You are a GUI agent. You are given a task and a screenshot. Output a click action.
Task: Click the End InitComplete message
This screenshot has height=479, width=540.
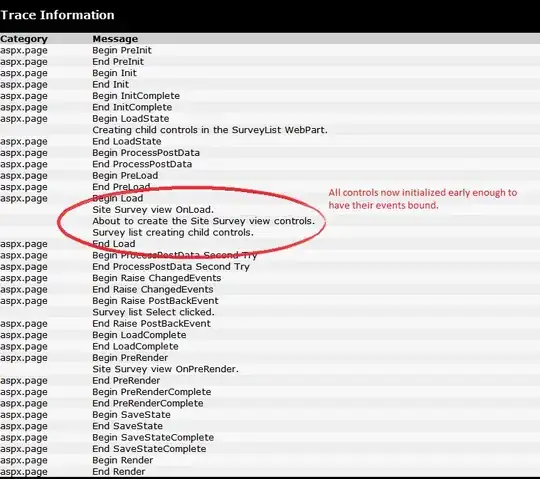132,107
